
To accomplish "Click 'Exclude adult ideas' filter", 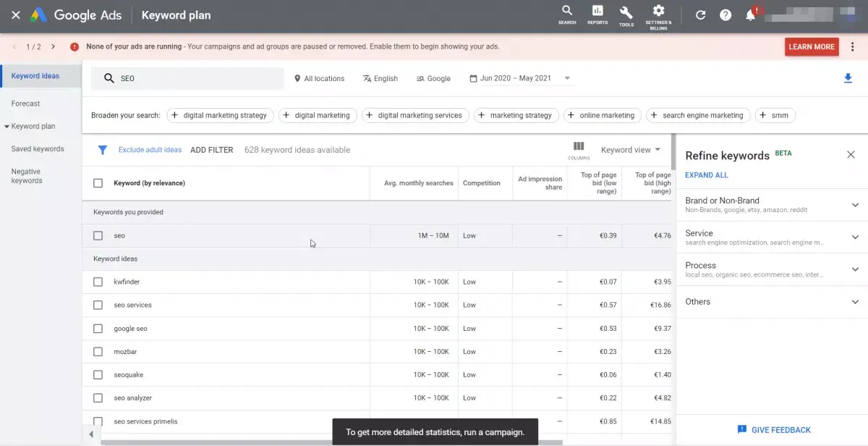I will [x=150, y=150].
